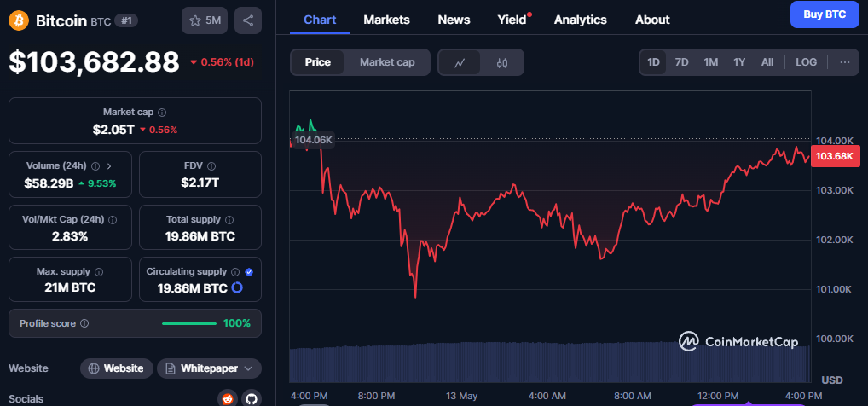Screen dimensions: 868x406
Task: Open the chart more options ellipsis
Action: pos(845,62)
